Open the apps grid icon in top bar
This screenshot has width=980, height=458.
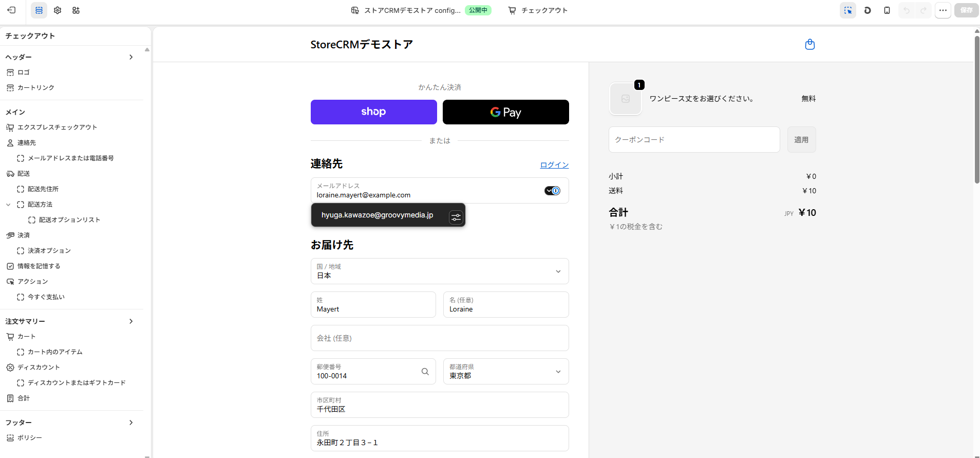pos(76,10)
